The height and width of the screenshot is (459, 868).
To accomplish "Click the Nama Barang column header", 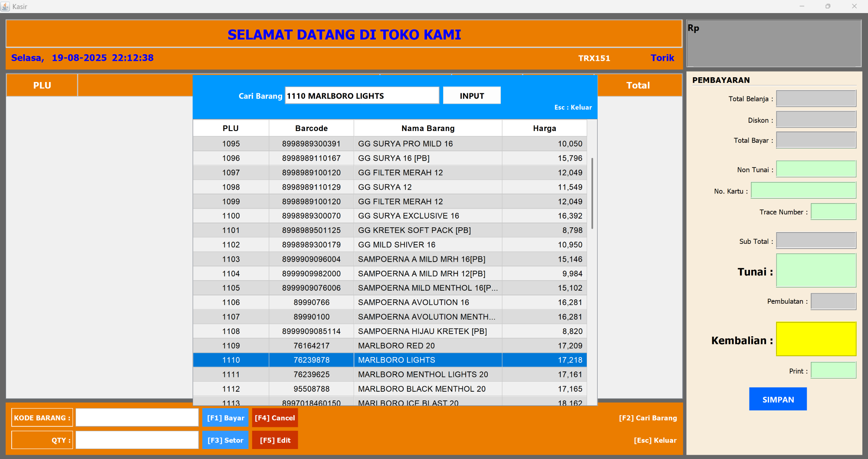I will [x=427, y=128].
